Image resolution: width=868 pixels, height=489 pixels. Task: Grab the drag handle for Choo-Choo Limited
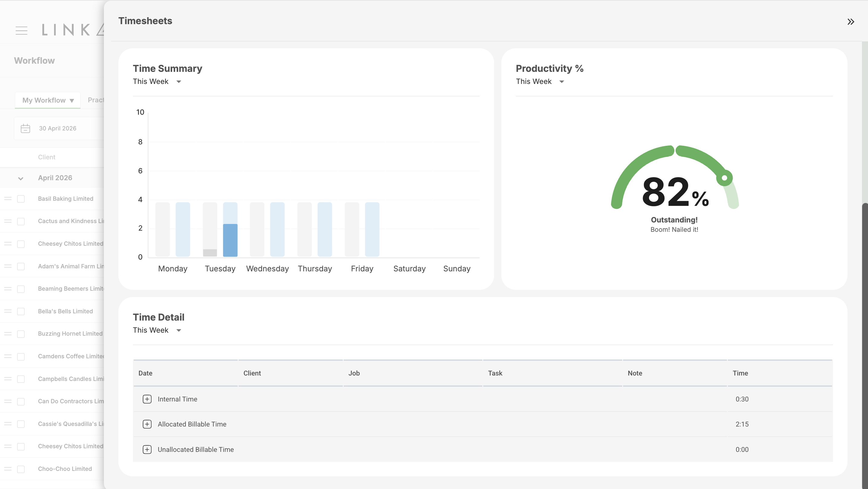point(8,469)
